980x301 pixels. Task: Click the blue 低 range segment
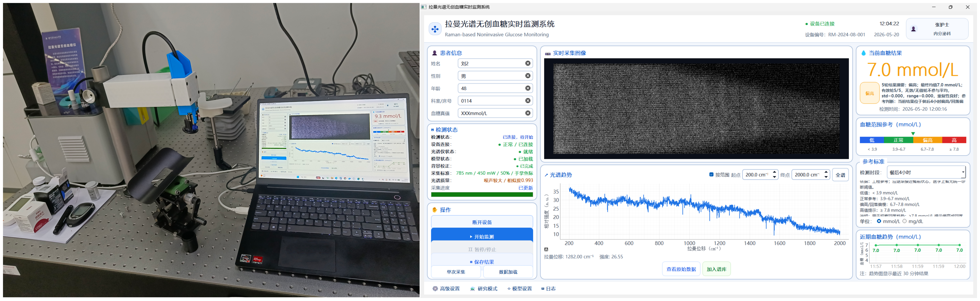(x=872, y=140)
